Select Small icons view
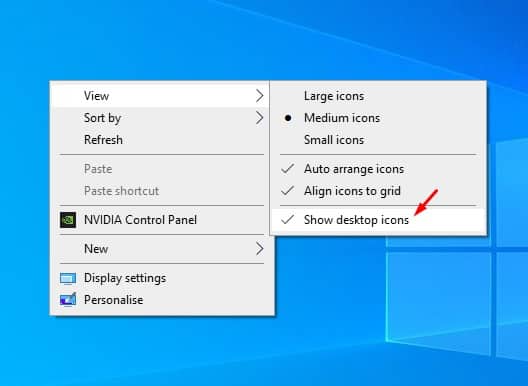Viewport: 528px width, 386px height. (x=378, y=140)
